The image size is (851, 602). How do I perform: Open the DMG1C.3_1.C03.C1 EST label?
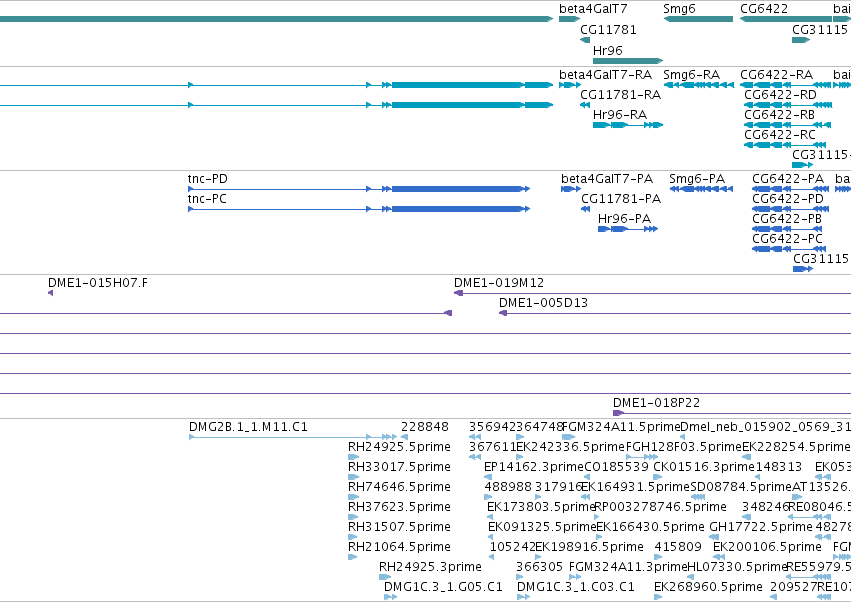[575, 587]
